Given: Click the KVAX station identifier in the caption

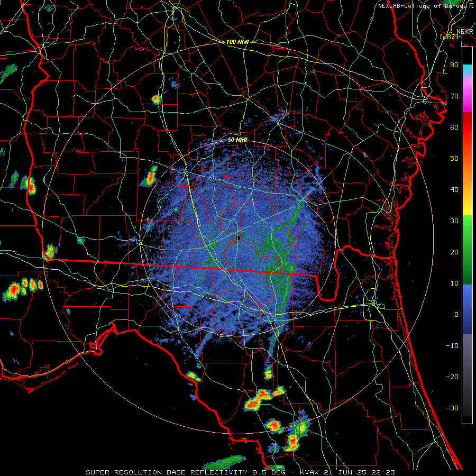Looking at the screenshot, I should click(x=309, y=472).
